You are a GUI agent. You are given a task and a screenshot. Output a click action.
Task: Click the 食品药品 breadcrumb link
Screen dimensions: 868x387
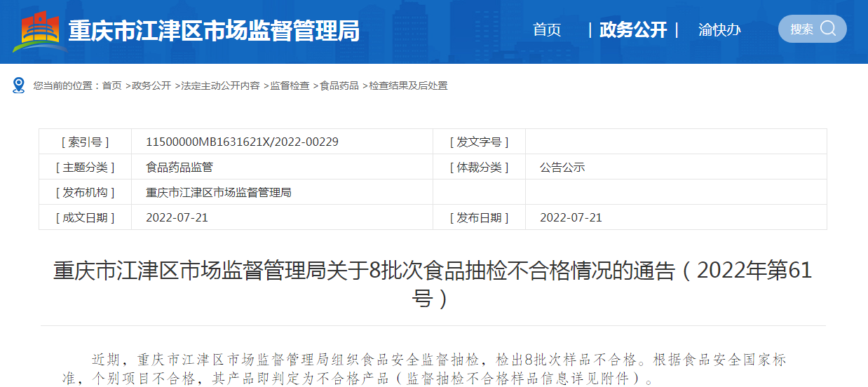pos(339,86)
